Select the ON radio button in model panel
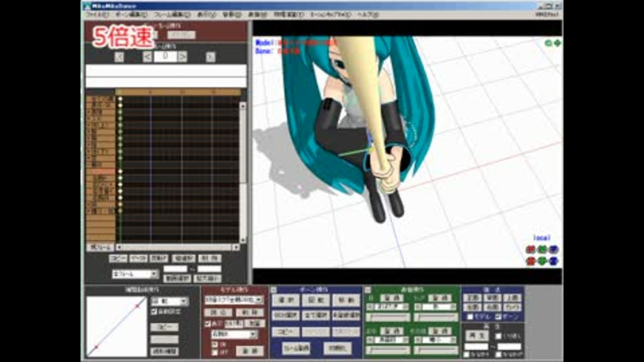The width and height of the screenshot is (644, 362). [215, 345]
